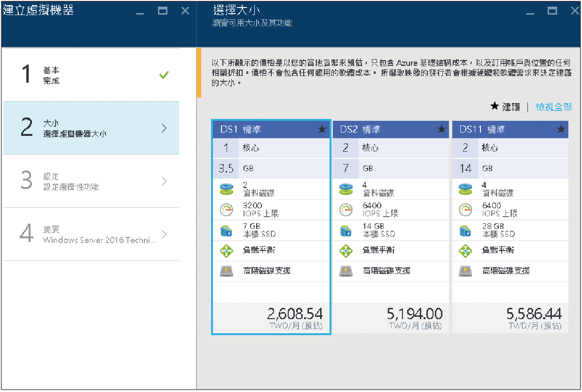
Task: Click the premium disk support icon in DS11 card
Action: pos(465,271)
